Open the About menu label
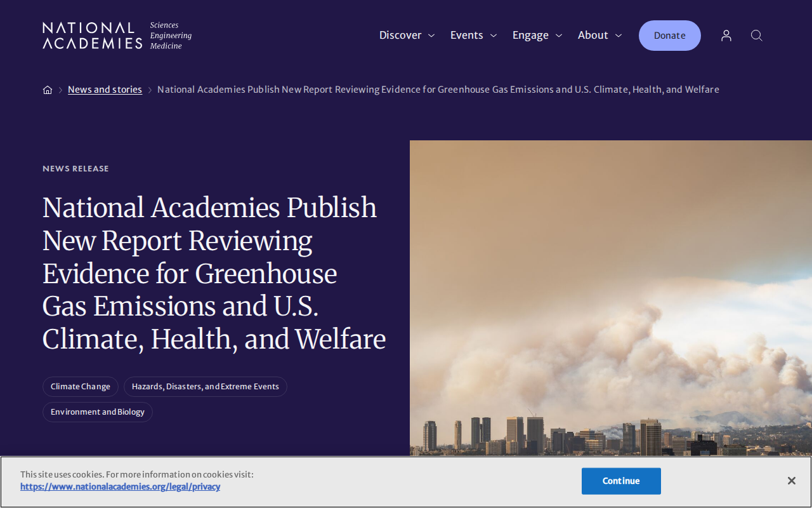Viewport: 812px width, 508px height. 593,36
